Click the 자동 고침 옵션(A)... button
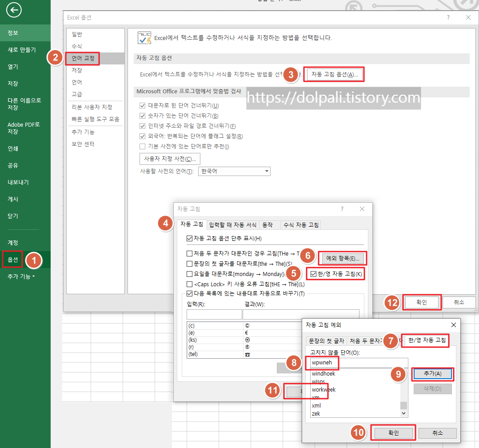 pyautogui.click(x=335, y=74)
